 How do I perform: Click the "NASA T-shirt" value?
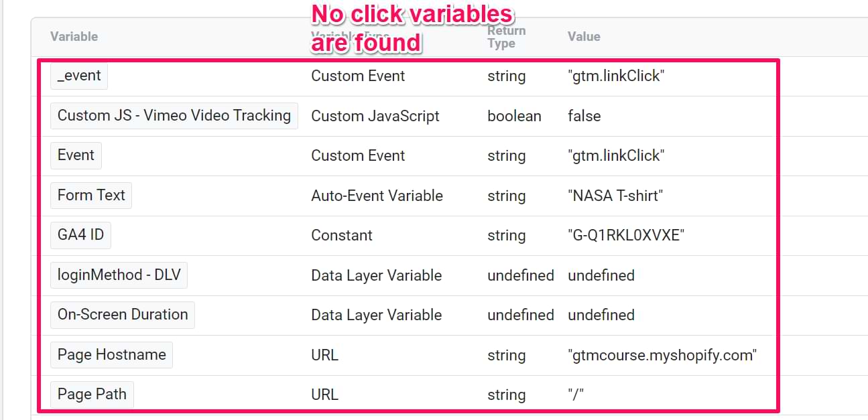click(615, 196)
